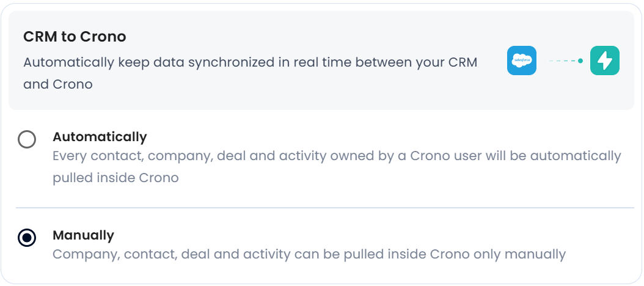644x286 pixels.
Task: Click the "and Crono" subtitle second line
Action: 57,84
